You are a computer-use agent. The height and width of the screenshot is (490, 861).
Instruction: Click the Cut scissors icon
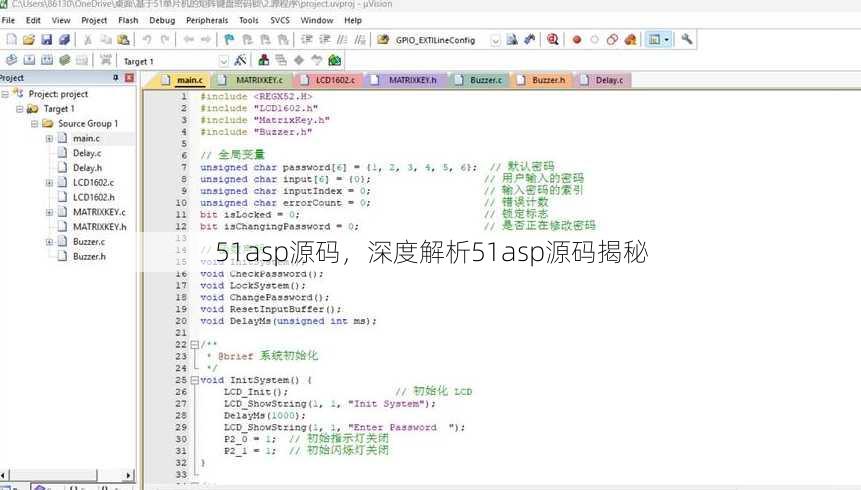pyautogui.click(x=87, y=40)
